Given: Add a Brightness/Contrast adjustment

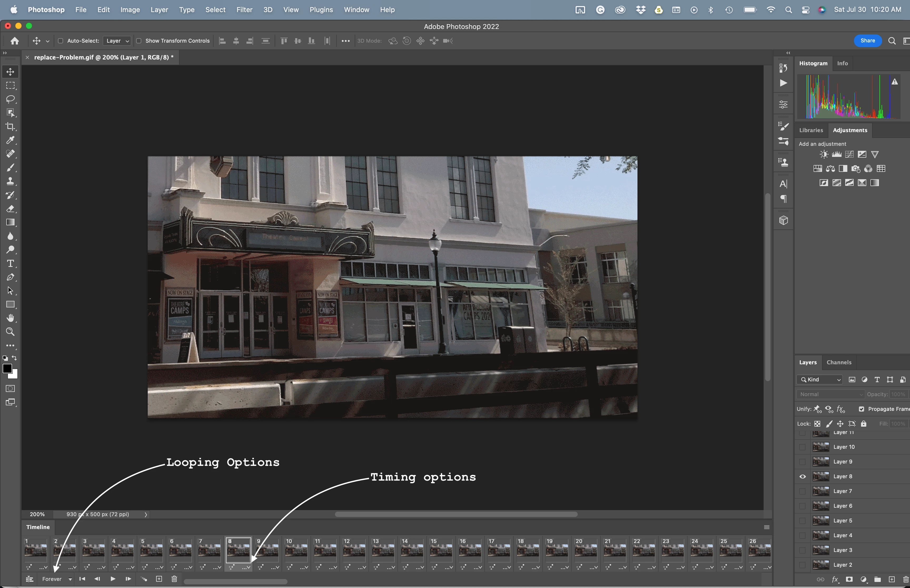Looking at the screenshot, I should 824,154.
